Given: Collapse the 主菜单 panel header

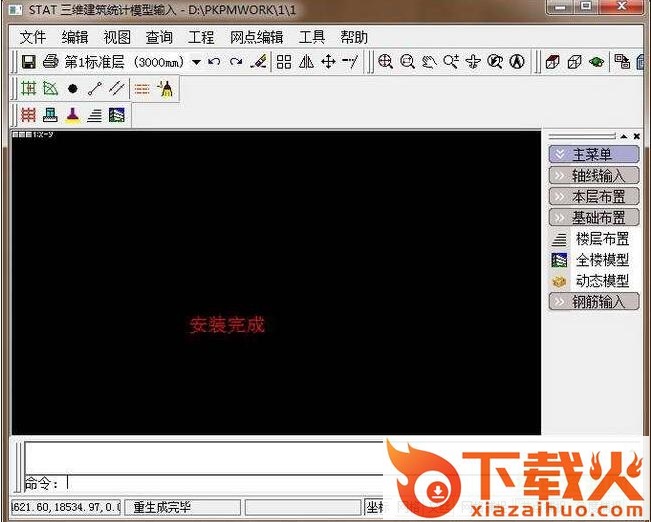Looking at the screenshot, I should [x=594, y=154].
